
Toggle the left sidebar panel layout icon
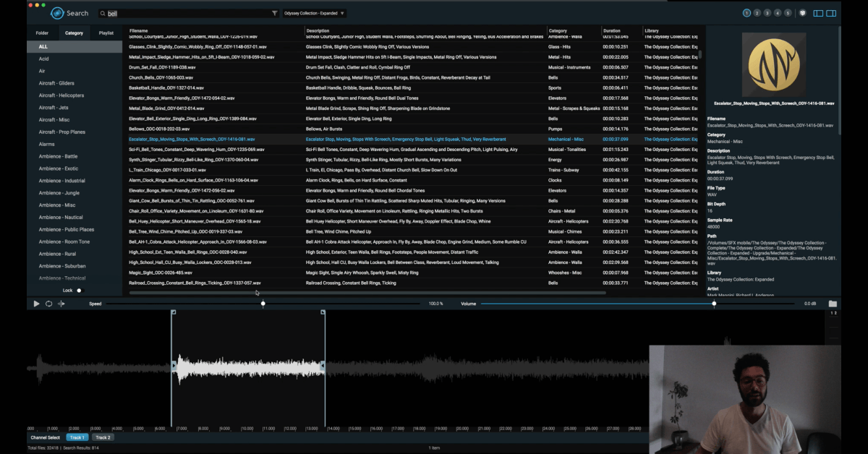click(819, 13)
